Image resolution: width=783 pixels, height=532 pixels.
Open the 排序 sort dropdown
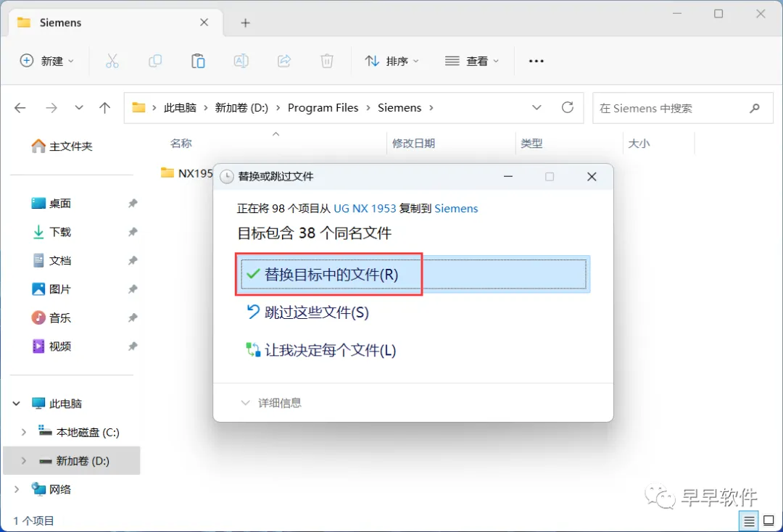[x=392, y=61]
